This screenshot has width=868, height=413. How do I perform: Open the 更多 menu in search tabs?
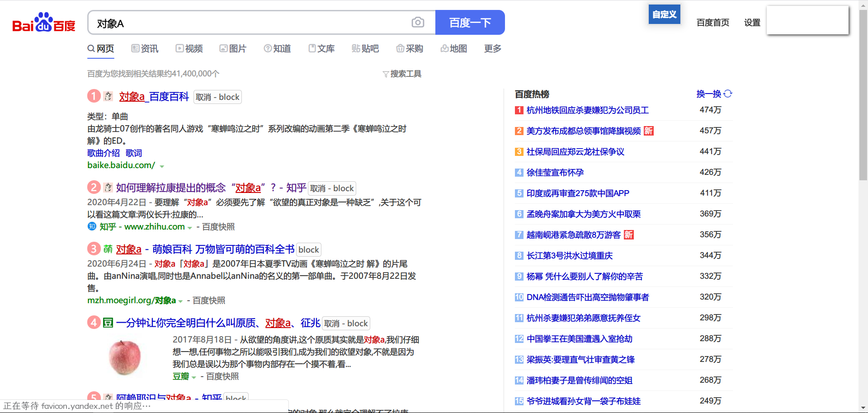tap(492, 48)
